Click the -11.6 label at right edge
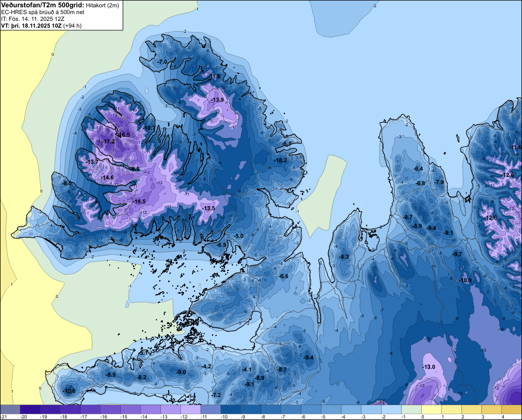This screenshot has width=522, height=420. 516,148
